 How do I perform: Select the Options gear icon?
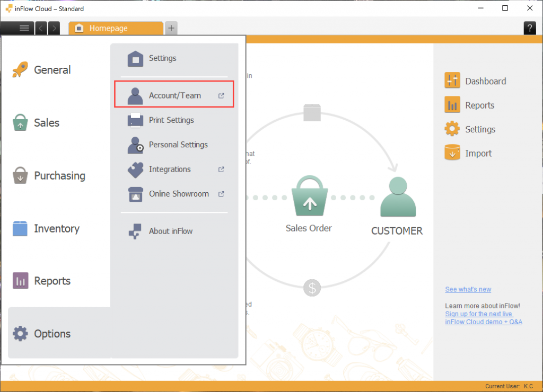pyautogui.click(x=20, y=334)
